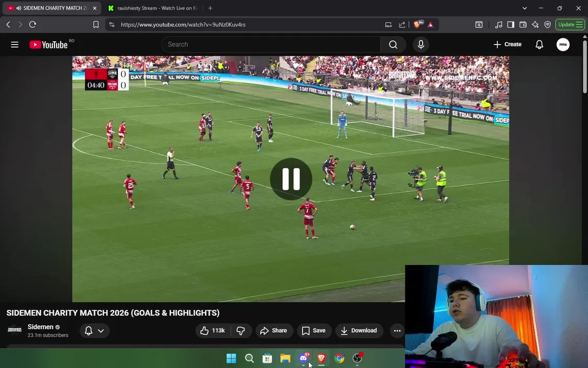Go forward in browser history
The image size is (588, 368).
point(20,25)
